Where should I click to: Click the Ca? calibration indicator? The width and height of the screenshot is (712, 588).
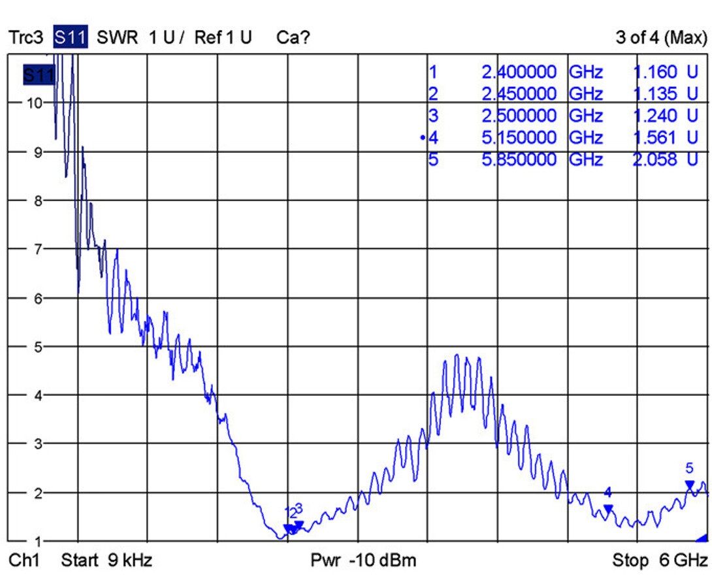pos(293,37)
